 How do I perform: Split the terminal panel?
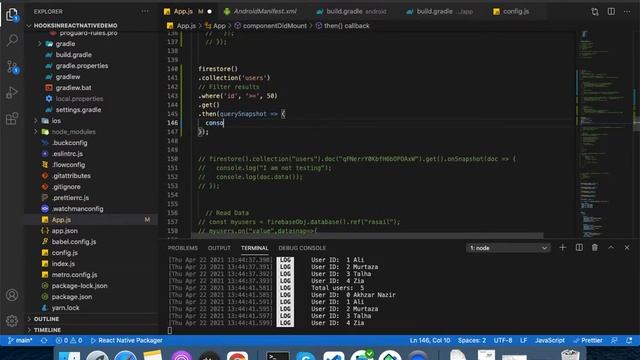(x=579, y=247)
